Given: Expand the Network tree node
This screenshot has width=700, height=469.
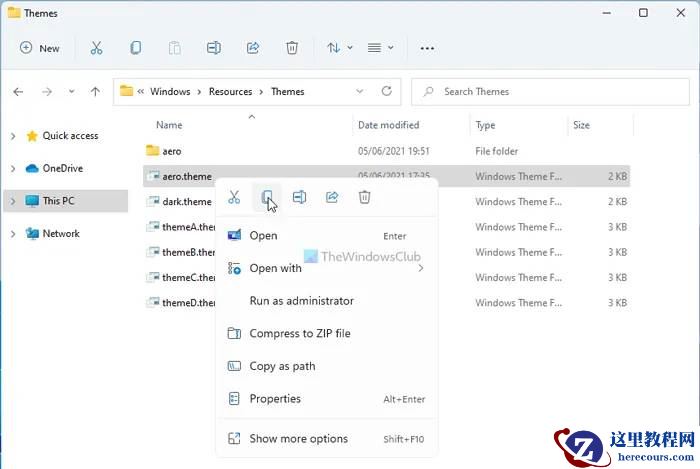Looking at the screenshot, I should (x=13, y=234).
